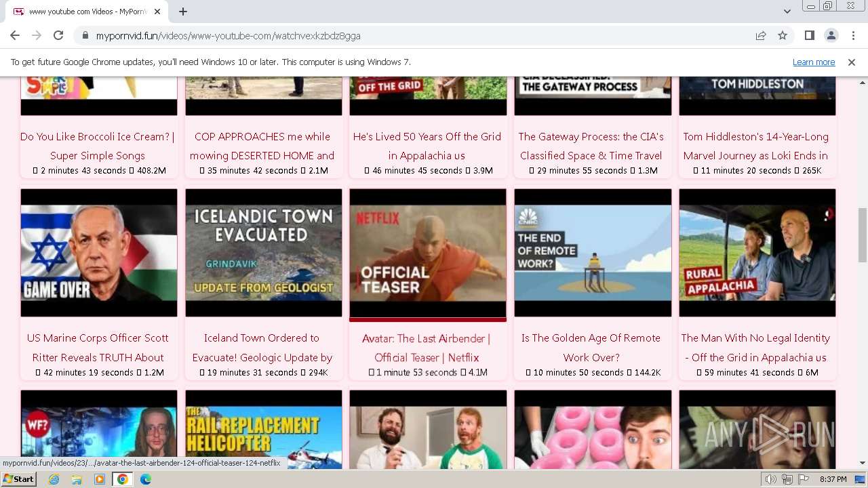The image size is (868, 488).
Task: Click the Tom Hiddleston thumbnail
Action: (x=757, y=96)
